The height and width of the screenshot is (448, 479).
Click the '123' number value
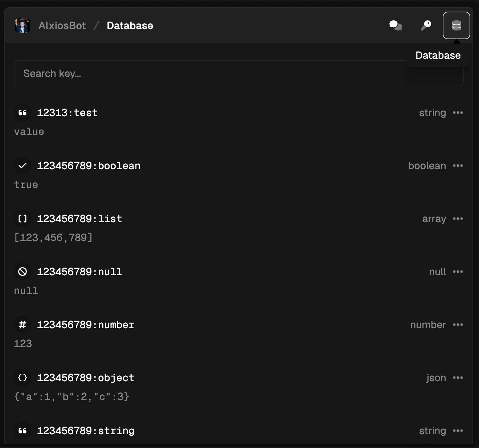click(x=23, y=343)
